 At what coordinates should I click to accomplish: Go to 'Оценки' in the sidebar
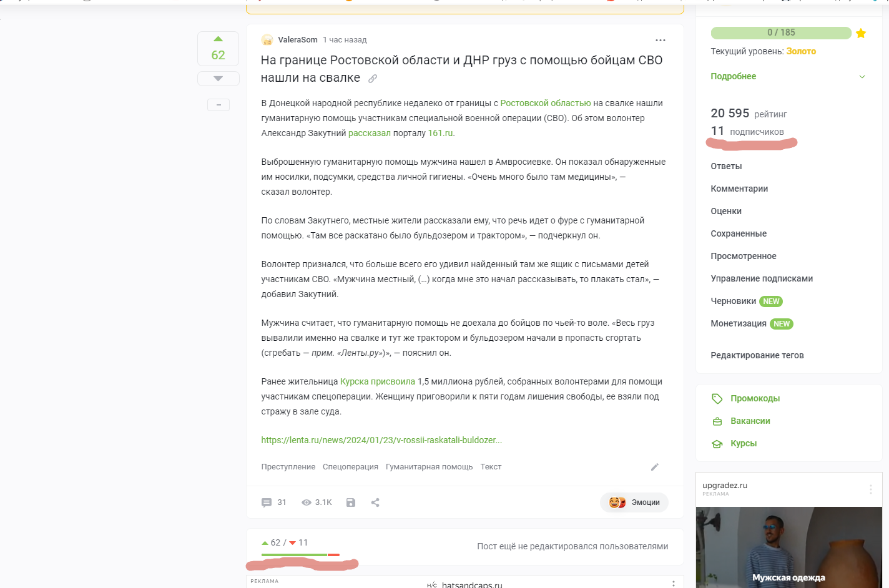coord(726,211)
